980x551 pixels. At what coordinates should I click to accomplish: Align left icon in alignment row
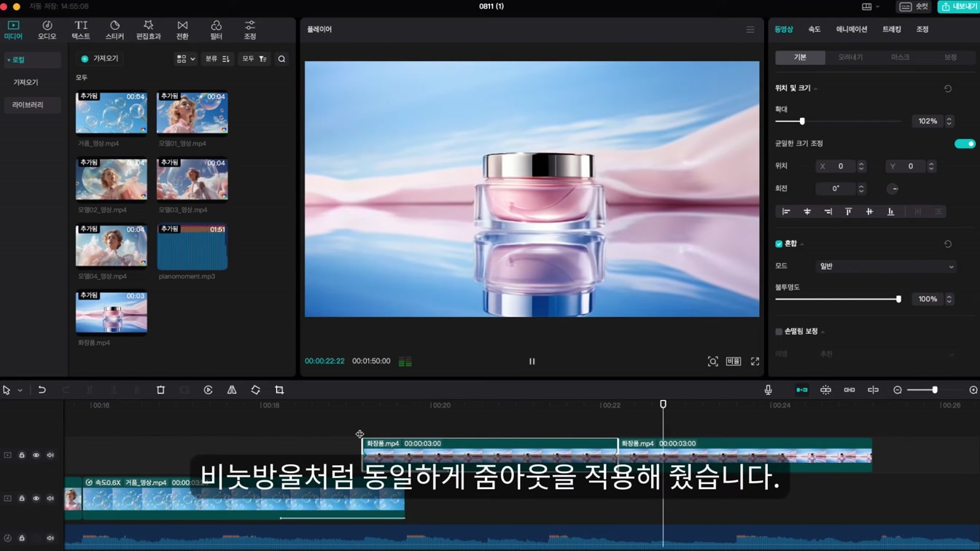pyautogui.click(x=786, y=211)
